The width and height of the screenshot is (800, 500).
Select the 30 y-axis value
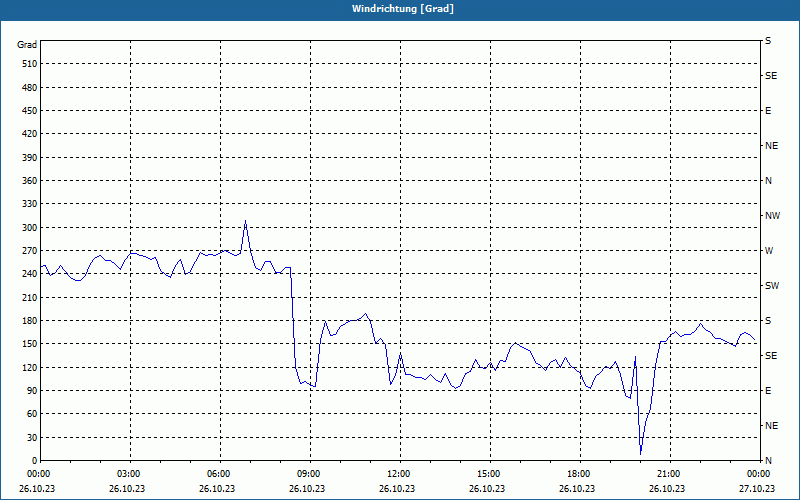tap(32, 438)
